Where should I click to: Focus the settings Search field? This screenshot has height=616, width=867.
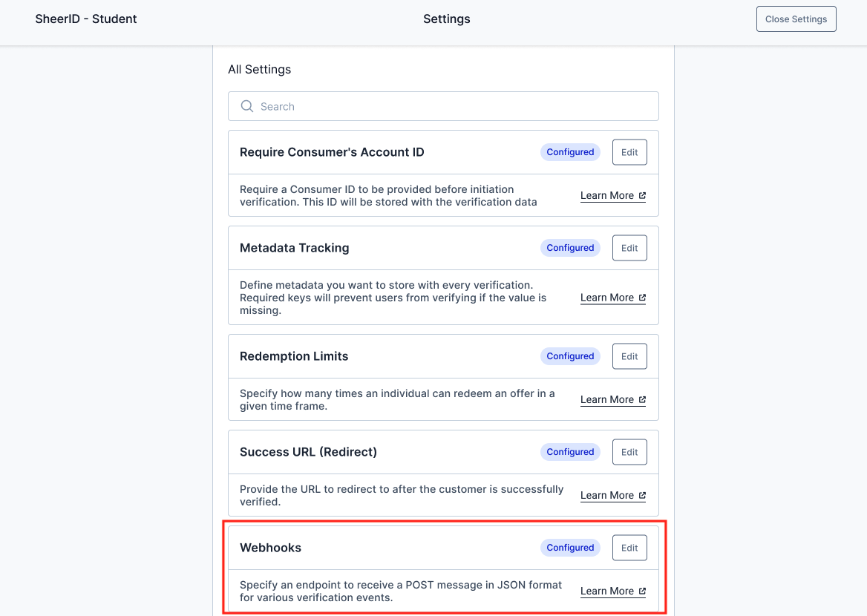coord(453,107)
